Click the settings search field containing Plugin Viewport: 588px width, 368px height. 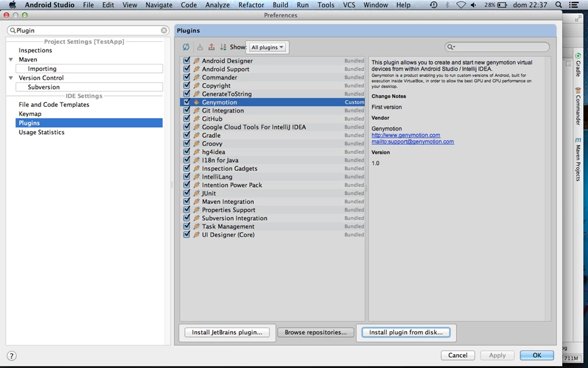(x=88, y=30)
